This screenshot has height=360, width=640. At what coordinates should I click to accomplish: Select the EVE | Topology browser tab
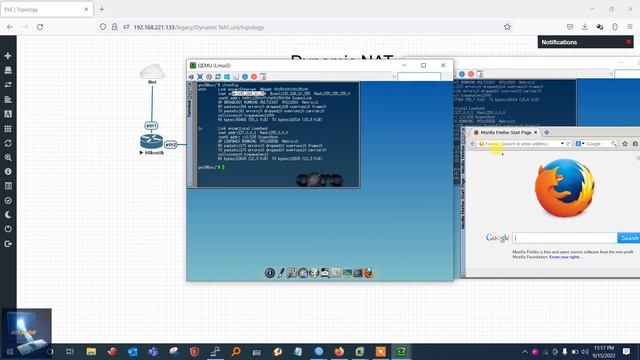(47, 9)
